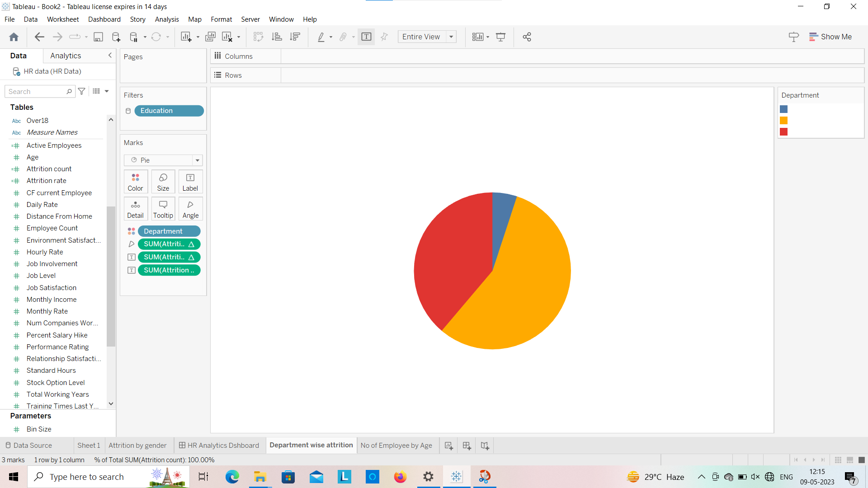
Task: Open Microsoft Edge from the taskbar
Action: (x=232, y=477)
